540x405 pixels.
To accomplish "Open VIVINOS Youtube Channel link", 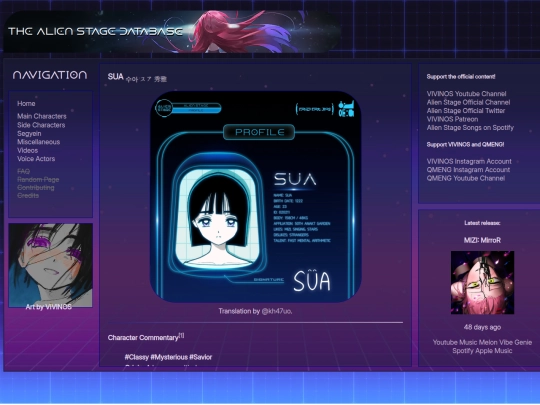I will 466,94.
